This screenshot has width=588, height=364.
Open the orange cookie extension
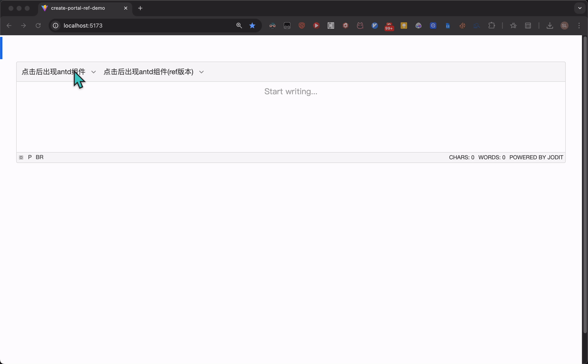point(462,26)
